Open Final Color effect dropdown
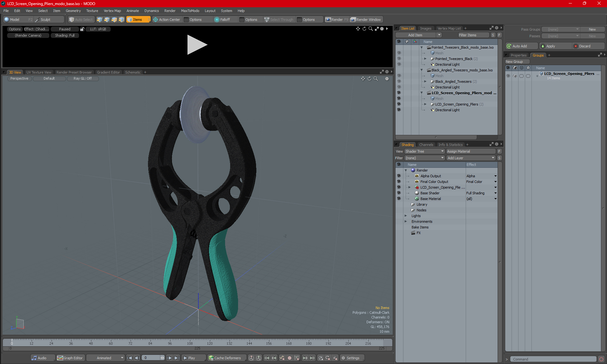The image size is (607, 364). click(x=495, y=182)
